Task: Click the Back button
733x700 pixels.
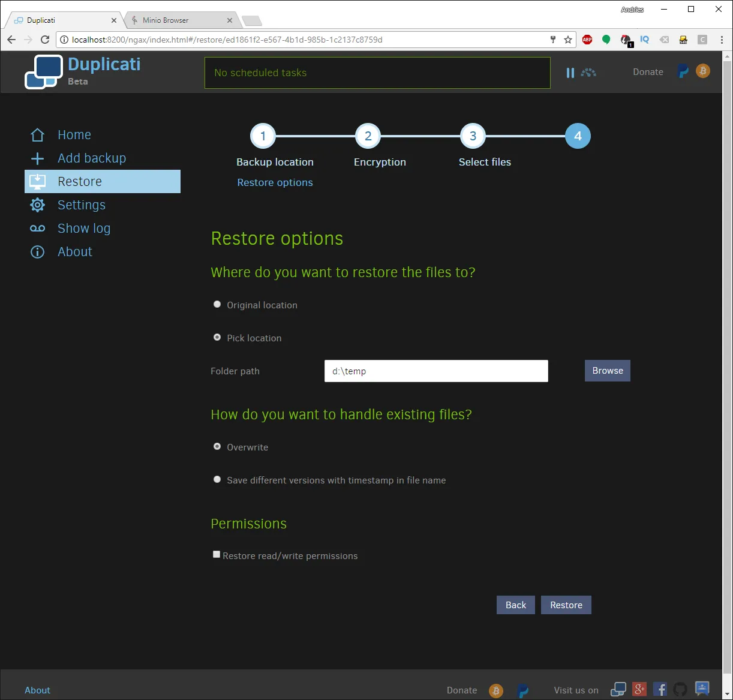Action: 515,605
